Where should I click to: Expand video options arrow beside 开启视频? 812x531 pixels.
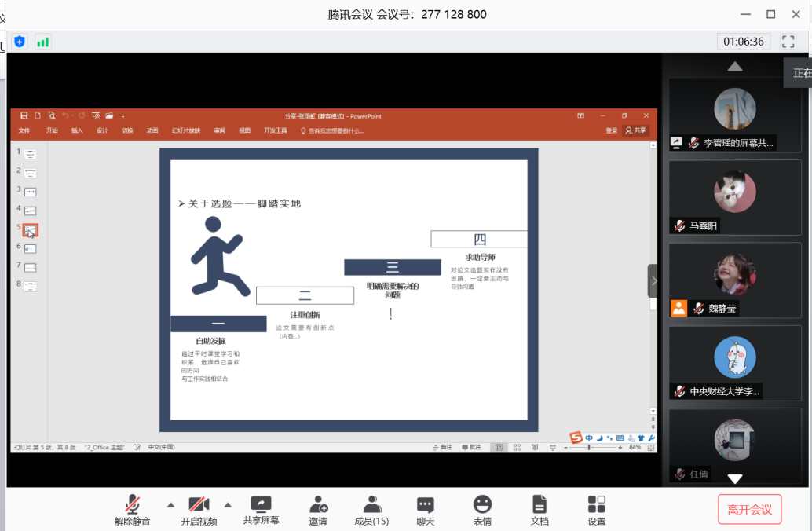229,504
